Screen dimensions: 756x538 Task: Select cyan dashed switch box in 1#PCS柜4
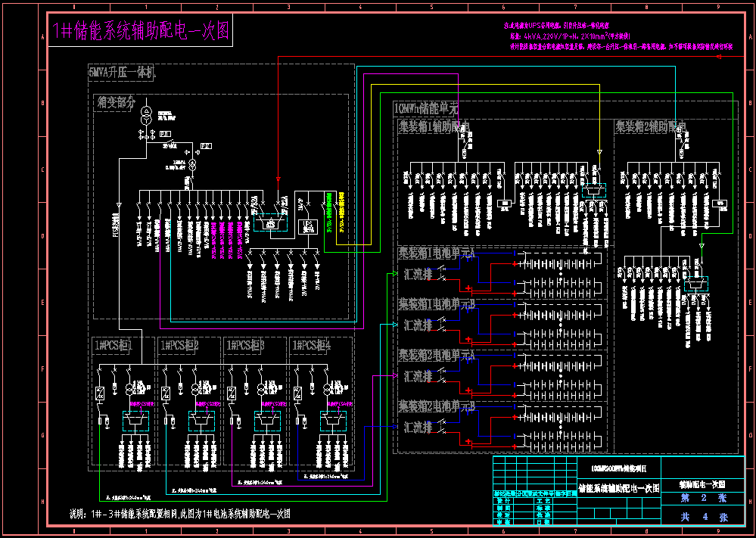[334, 421]
